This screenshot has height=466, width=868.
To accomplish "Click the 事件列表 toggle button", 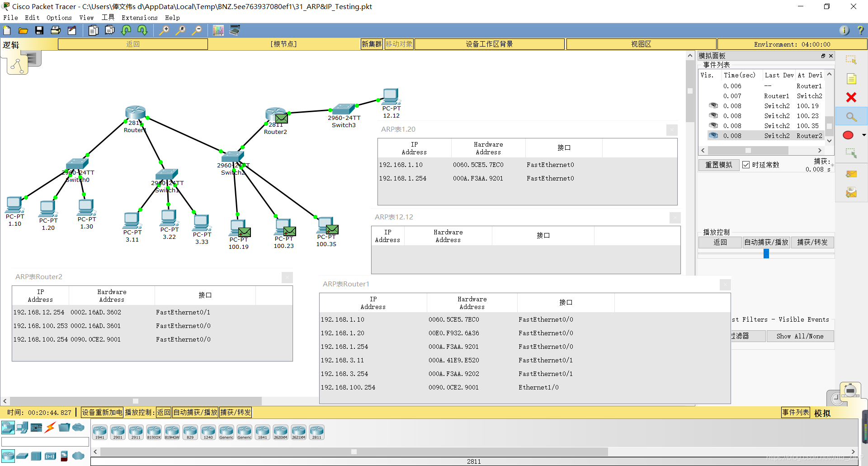I will pos(796,412).
